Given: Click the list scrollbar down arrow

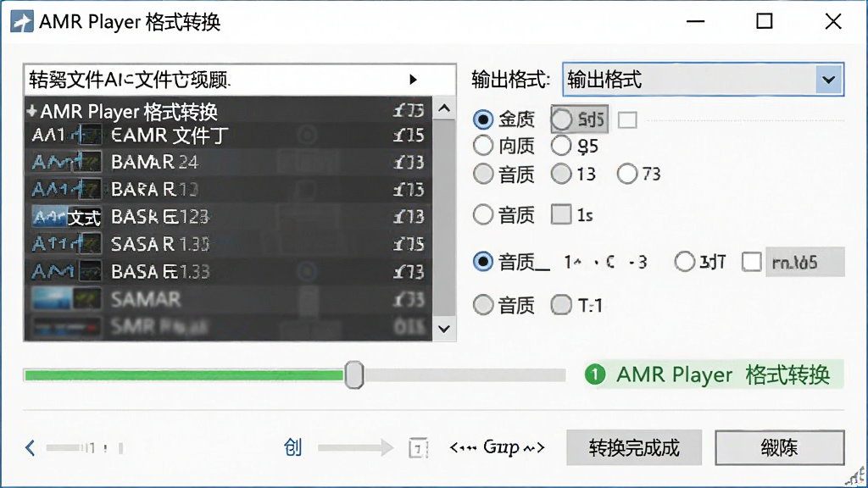Looking at the screenshot, I should [x=444, y=329].
